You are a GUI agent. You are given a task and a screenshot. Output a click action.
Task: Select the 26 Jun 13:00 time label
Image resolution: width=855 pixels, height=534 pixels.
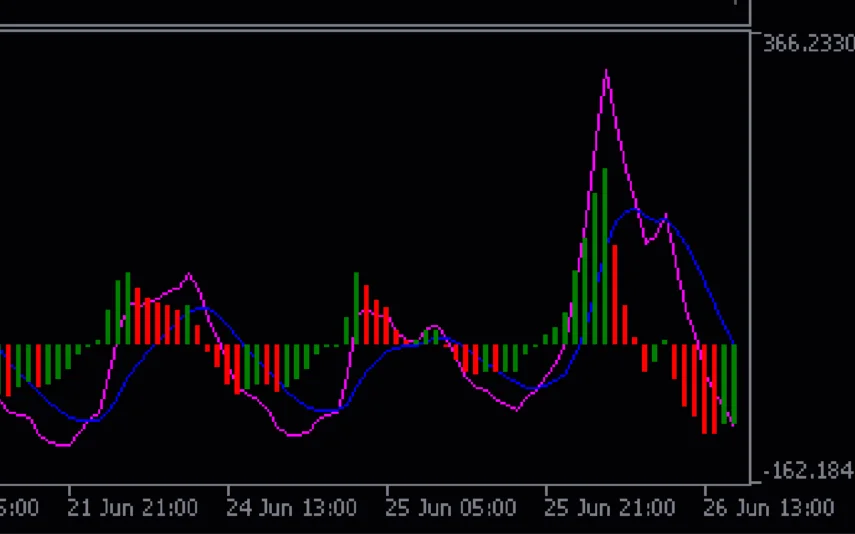pos(768,508)
